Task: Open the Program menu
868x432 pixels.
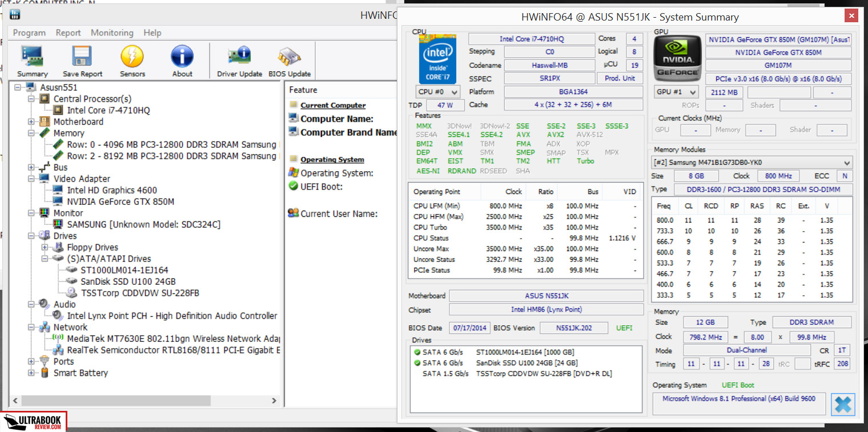Action: pyautogui.click(x=29, y=33)
